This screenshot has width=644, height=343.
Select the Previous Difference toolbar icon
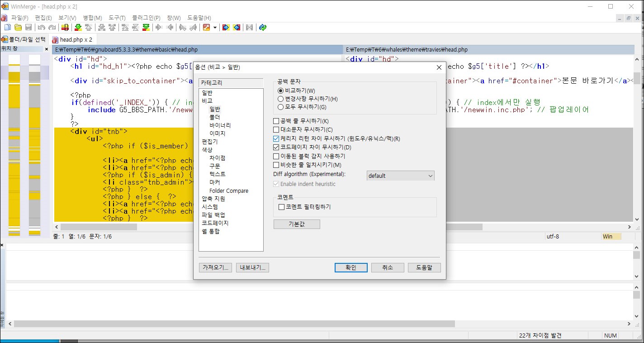[x=89, y=27]
